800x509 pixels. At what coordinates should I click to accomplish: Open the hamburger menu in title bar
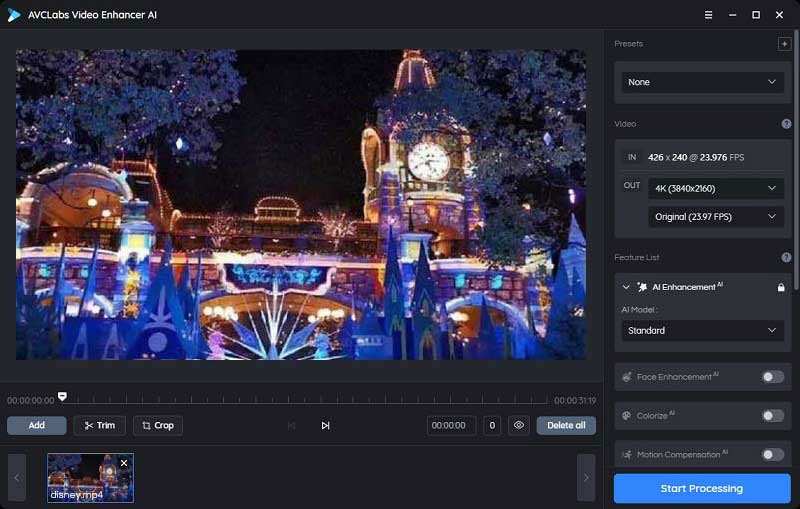click(x=708, y=15)
